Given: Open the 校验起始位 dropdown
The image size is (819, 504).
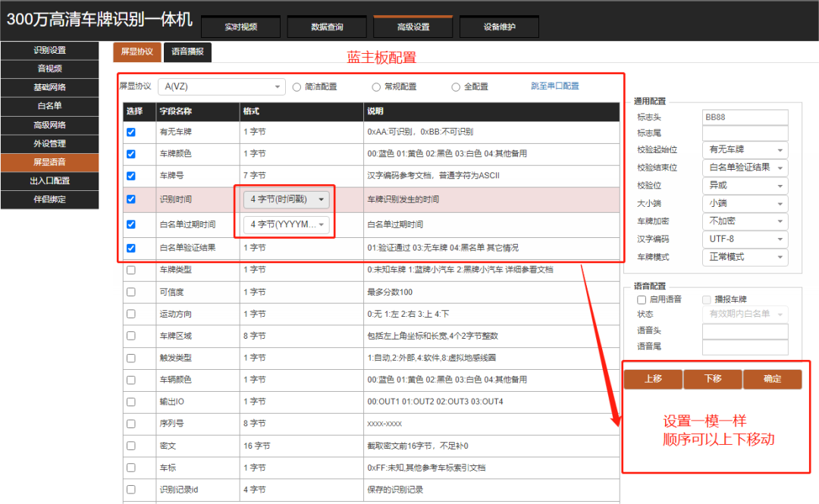Looking at the screenshot, I should 745,150.
